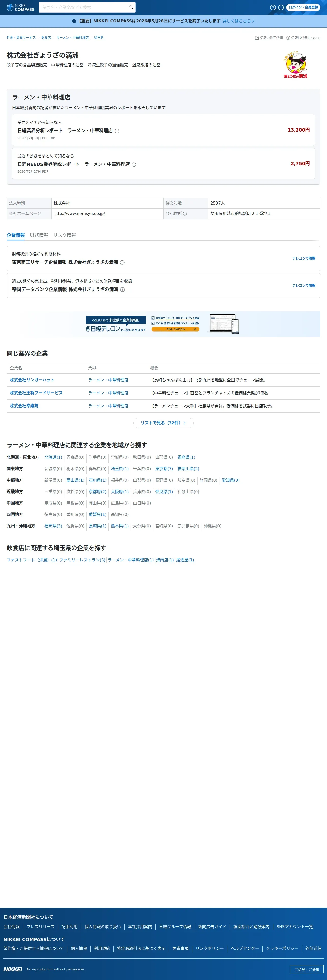Open 焼肉店(1) category link
This screenshot has height=980, width=327.
165,560
